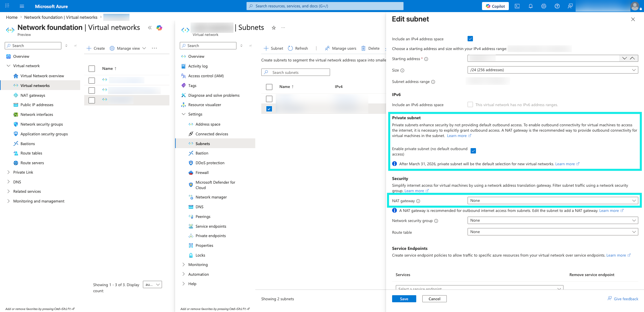Open the feedback icon in the header
Viewport: 644px width, 312px height.
tap(570, 6)
